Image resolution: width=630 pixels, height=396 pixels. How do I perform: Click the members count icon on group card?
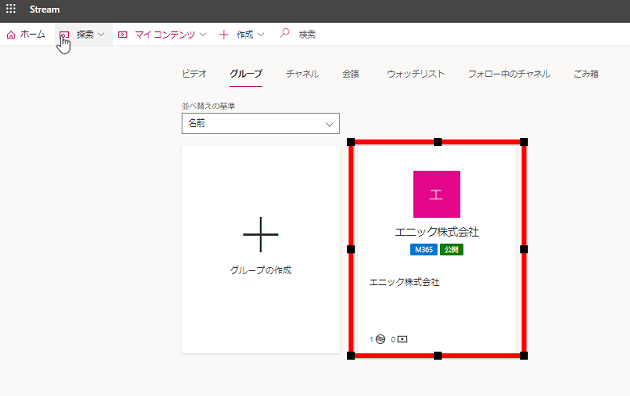(x=380, y=339)
